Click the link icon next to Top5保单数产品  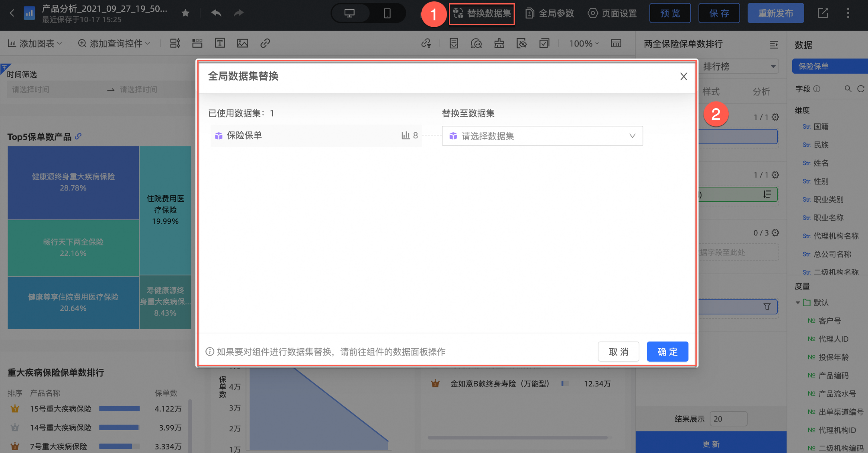[78, 136]
